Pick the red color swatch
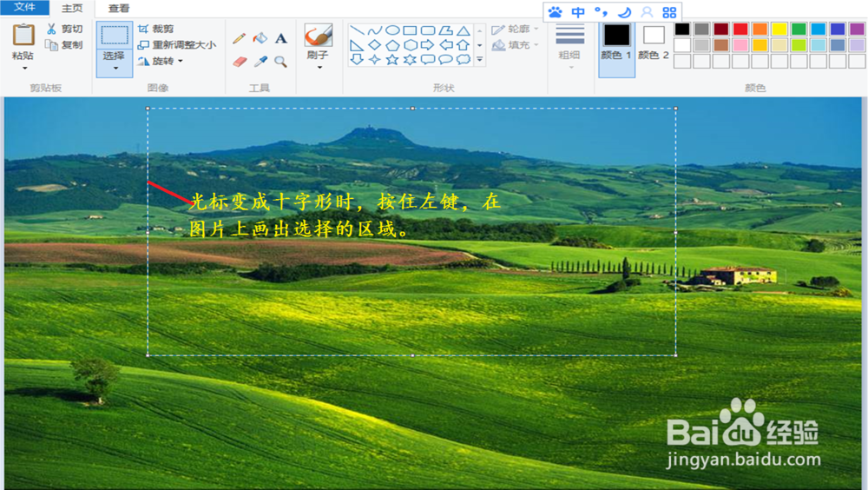 (740, 29)
